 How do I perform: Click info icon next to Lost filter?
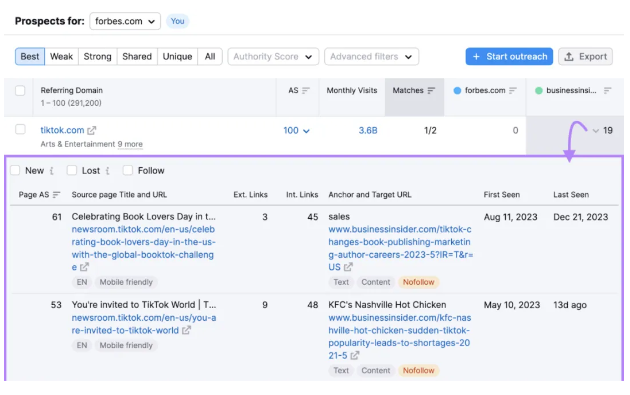(x=107, y=171)
